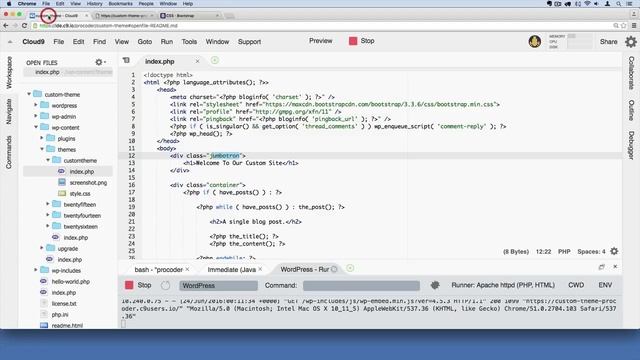Open the Cloud9 File menu
640x360 pixels.
(x=59, y=42)
